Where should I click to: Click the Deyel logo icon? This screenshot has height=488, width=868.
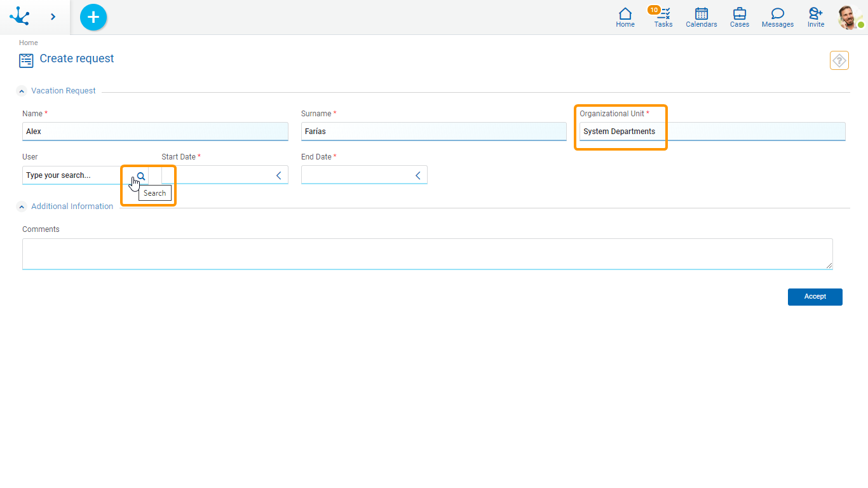coord(20,17)
